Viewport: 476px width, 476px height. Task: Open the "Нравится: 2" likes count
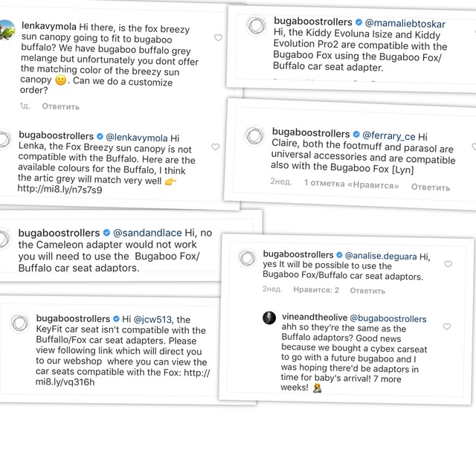coord(316,290)
